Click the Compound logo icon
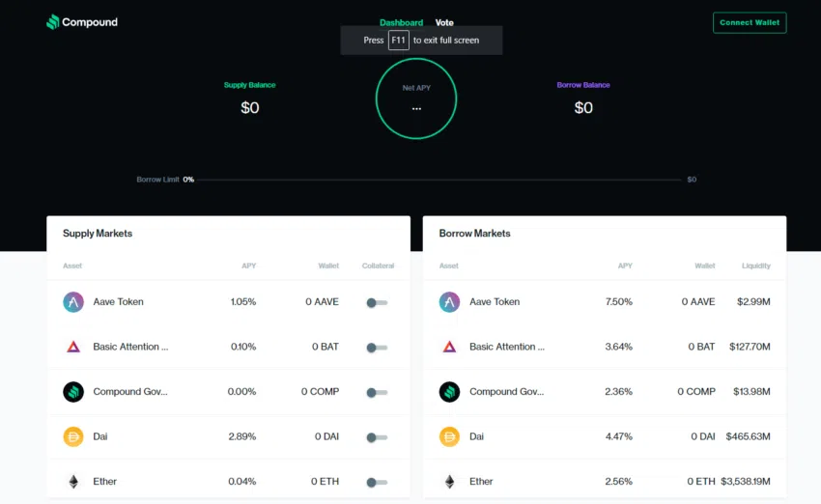 (x=52, y=22)
